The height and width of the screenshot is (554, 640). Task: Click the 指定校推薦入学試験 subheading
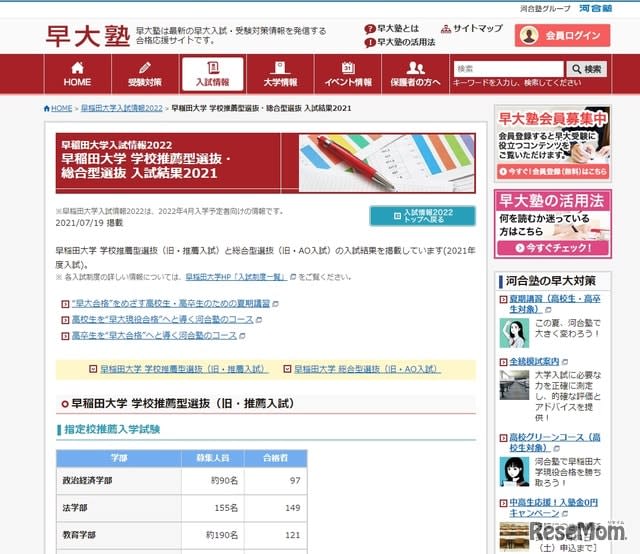point(112,429)
